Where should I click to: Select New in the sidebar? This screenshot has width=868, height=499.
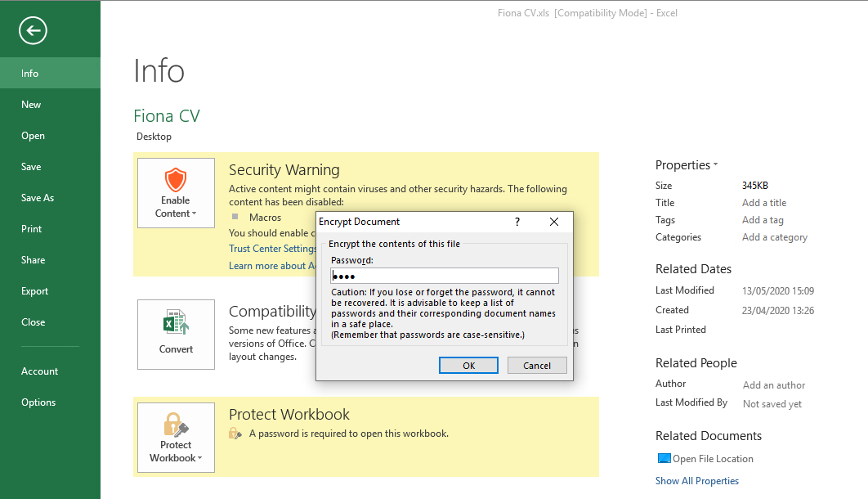click(x=51, y=104)
